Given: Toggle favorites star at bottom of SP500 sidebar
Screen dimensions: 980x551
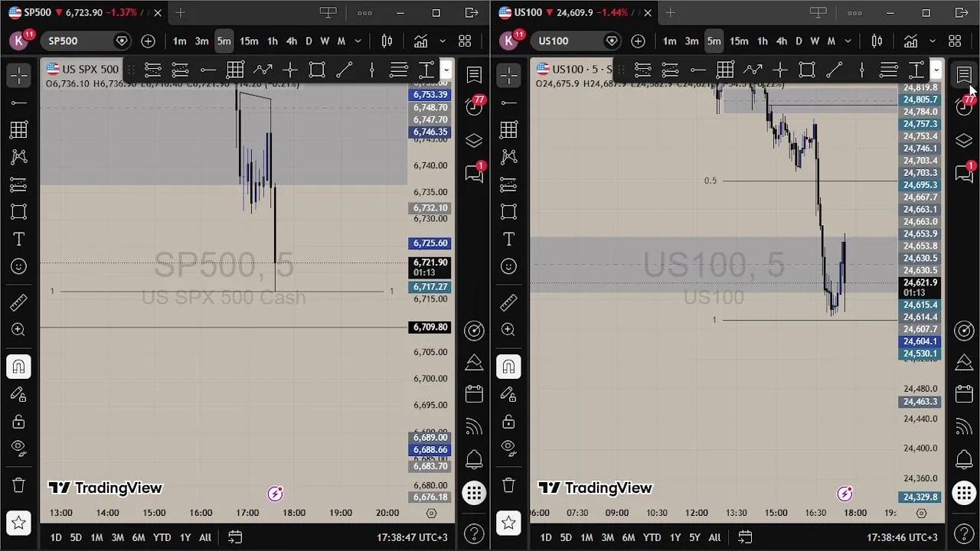Looking at the screenshot, I should click(x=19, y=523).
